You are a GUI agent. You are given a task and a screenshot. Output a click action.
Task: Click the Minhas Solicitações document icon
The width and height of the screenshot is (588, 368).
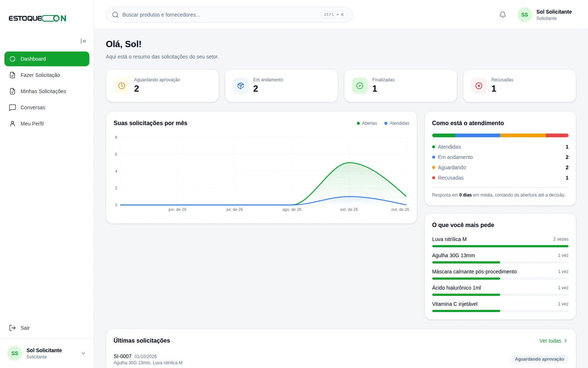coord(12,91)
